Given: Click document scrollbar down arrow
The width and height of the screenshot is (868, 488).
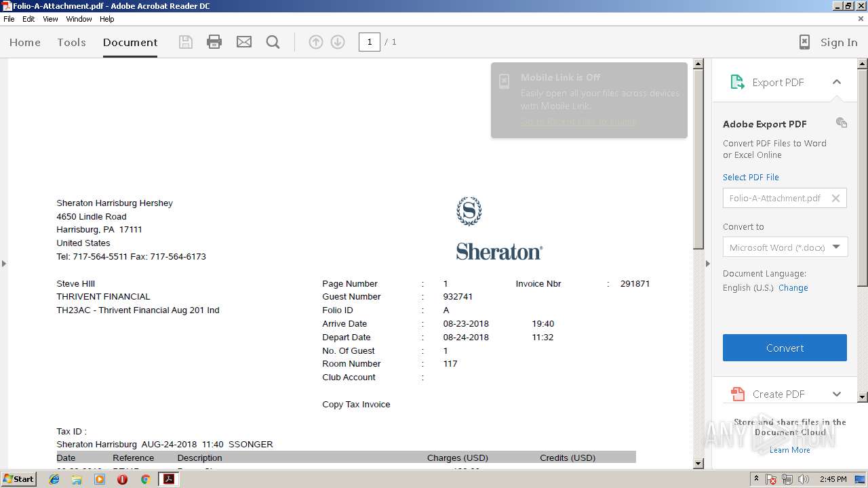Looking at the screenshot, I should tap(698, 464).
